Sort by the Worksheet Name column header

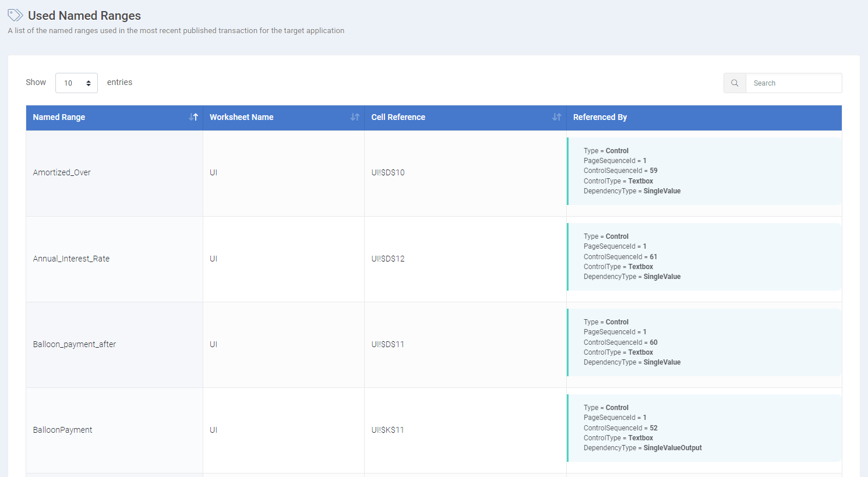pos(241,117)
